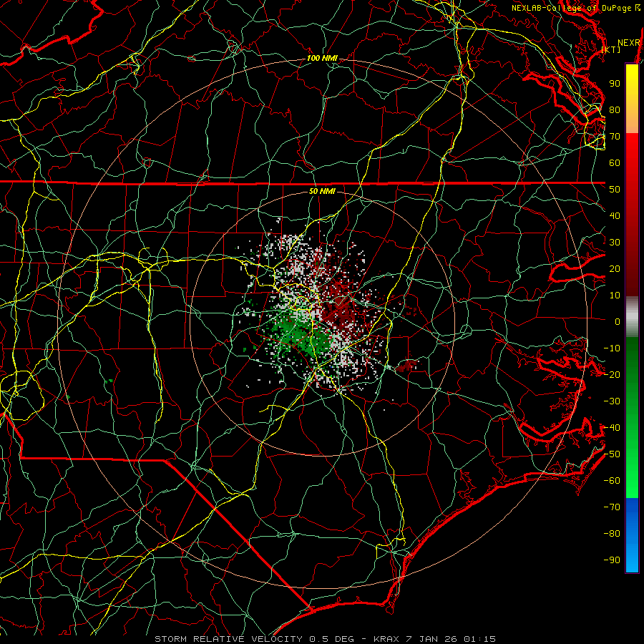Click the 50 NMI range ring label
Image resolution: width=644 pixels, height=644 pixels.
coord(322,191)
